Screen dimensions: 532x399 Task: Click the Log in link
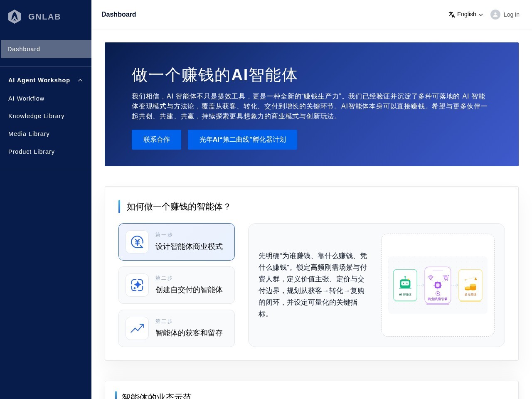pos(511,15)
